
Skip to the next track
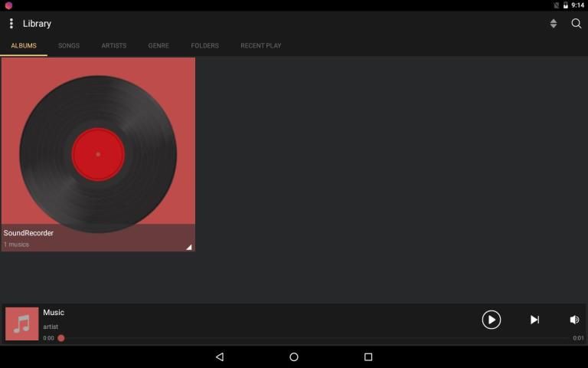click(534, 320)
